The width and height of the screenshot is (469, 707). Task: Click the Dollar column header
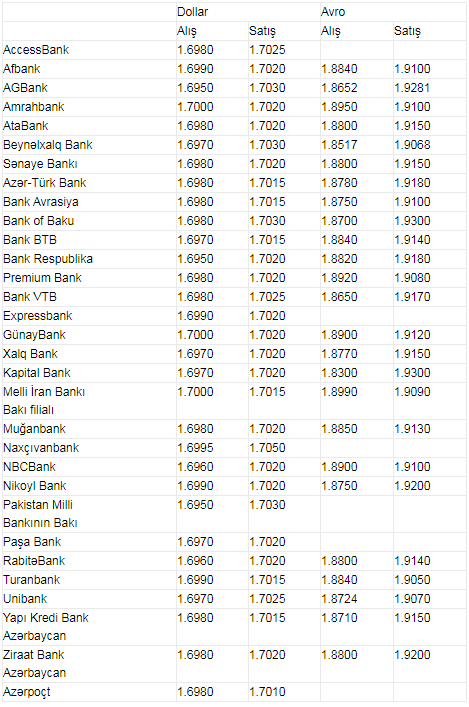pyautogui.click(x=193, y=12)
